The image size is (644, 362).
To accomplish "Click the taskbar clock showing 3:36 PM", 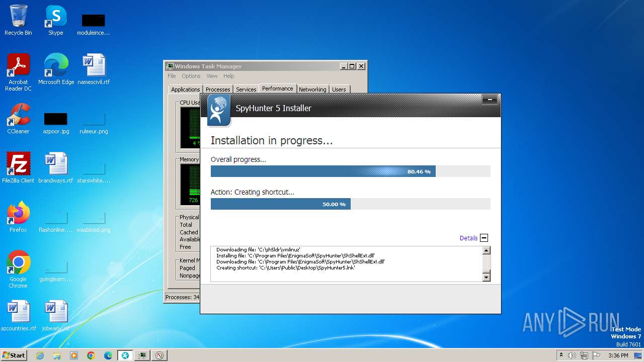I will click(x=618, y=355).
